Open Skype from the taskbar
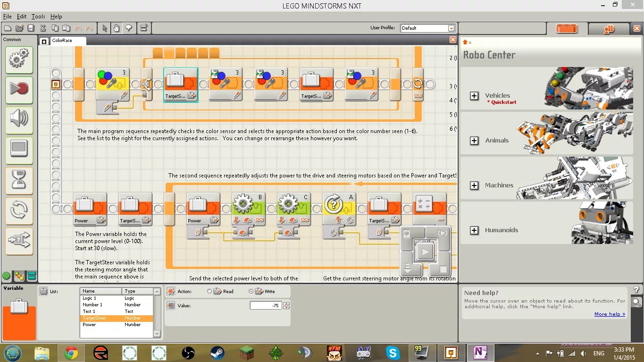 click(x=393, y=353)
